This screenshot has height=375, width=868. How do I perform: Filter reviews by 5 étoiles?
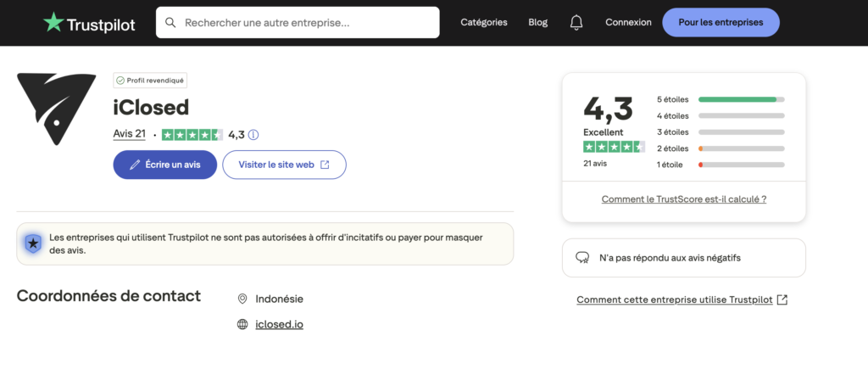click(x=674, y=99)
